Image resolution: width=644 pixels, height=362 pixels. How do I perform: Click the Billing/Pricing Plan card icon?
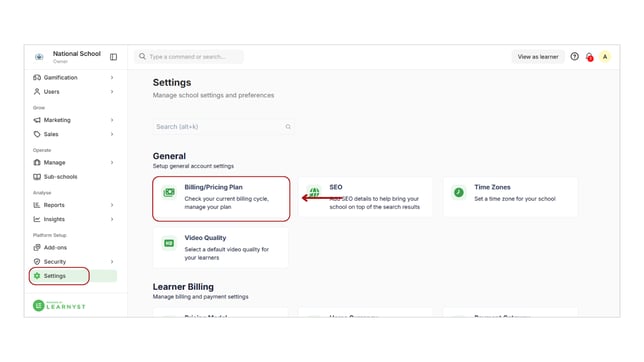click(x=169, y=192)
